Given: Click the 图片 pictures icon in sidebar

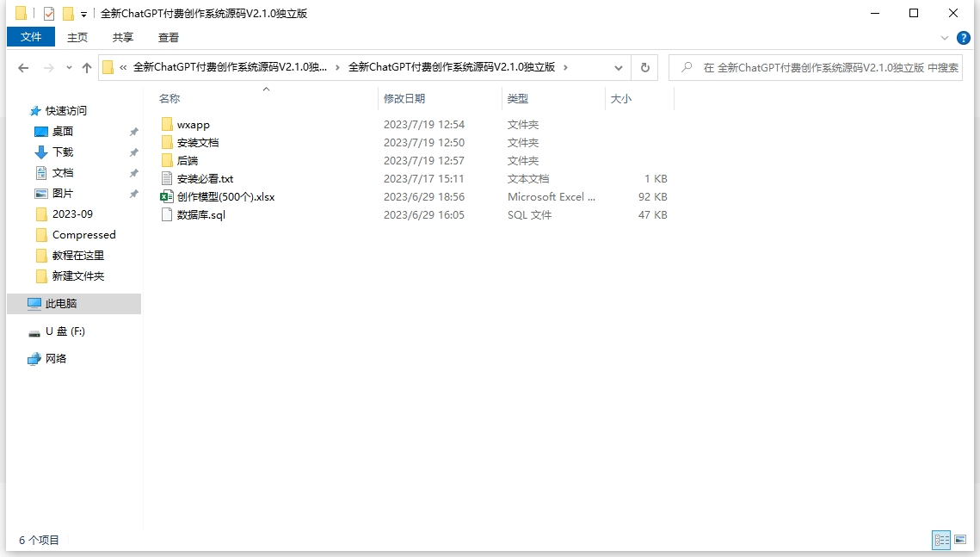Looking at the screenshot, I should tap(40, 194).
